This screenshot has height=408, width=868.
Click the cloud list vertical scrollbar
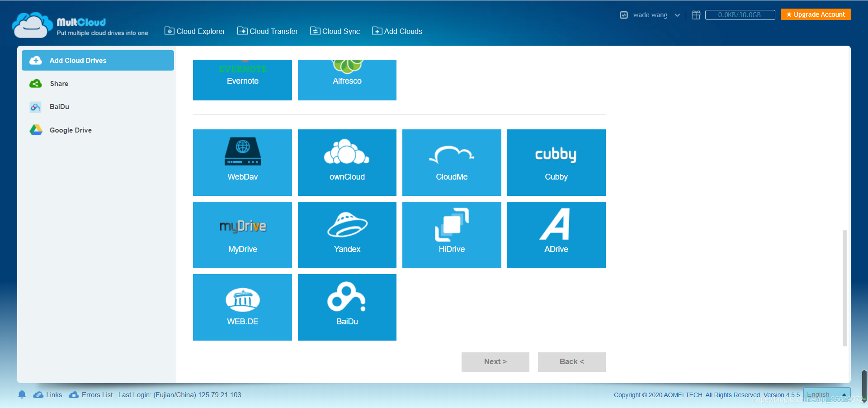[844, 288]
